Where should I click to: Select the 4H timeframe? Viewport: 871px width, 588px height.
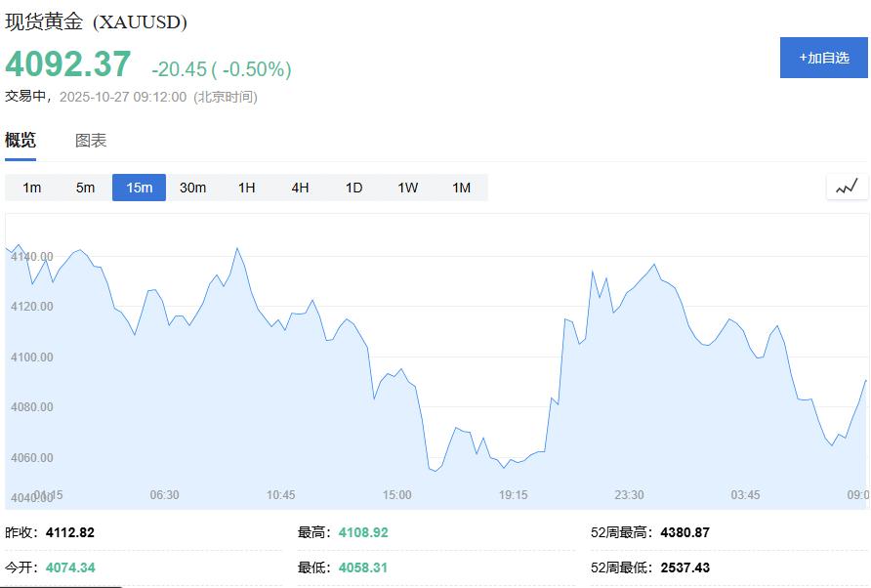299,187
